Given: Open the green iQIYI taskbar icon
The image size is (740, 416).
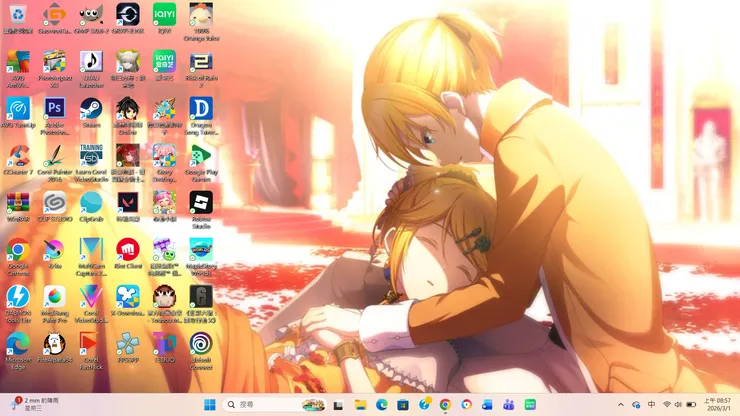Looking at the screenshot, I should click(x=530, y=405).
